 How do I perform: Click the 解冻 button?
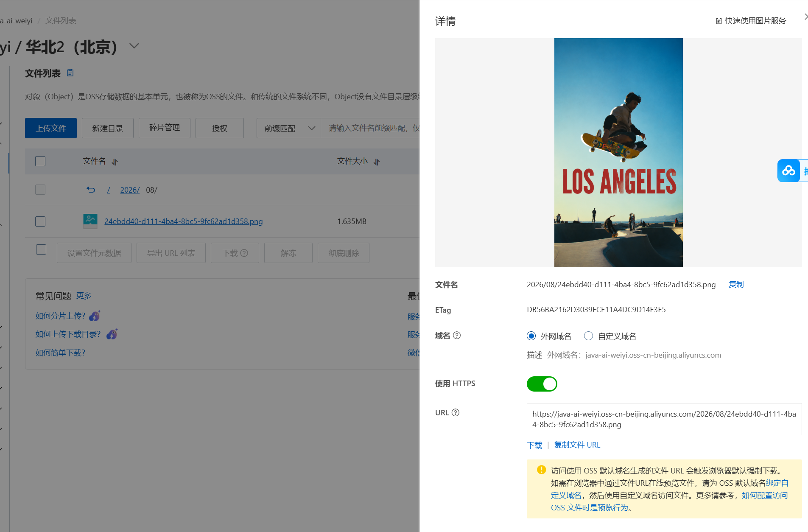coord(288,253)
